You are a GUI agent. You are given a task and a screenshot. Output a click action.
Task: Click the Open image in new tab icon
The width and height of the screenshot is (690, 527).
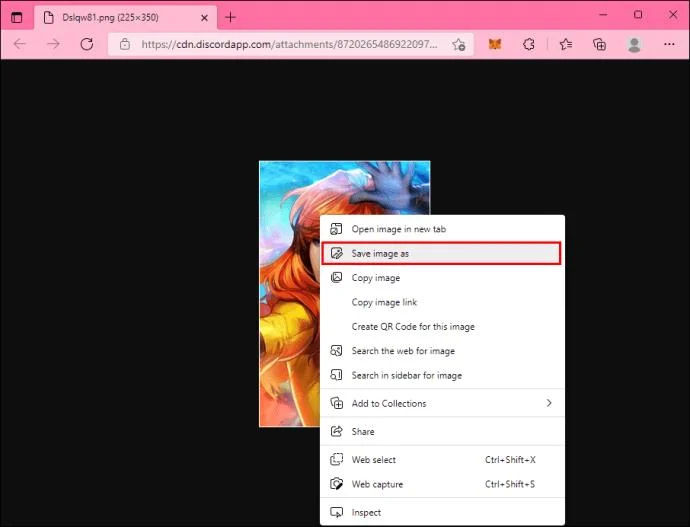tap(337, 229)
